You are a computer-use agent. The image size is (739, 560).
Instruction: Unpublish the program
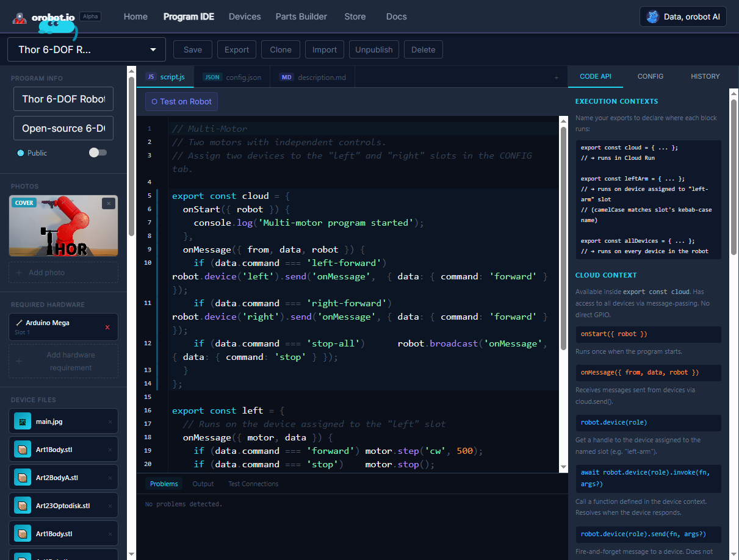click(x=374, y=50)
